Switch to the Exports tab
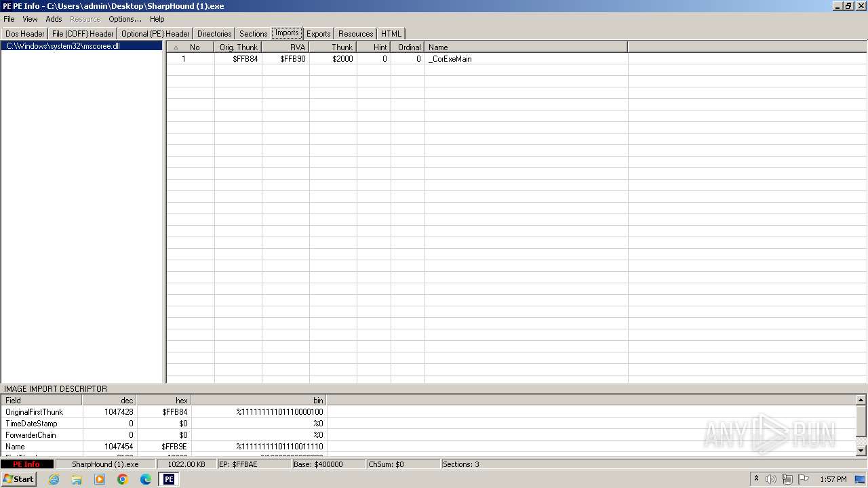The width and height of the screenshot is (868, 488). point(318,34)
